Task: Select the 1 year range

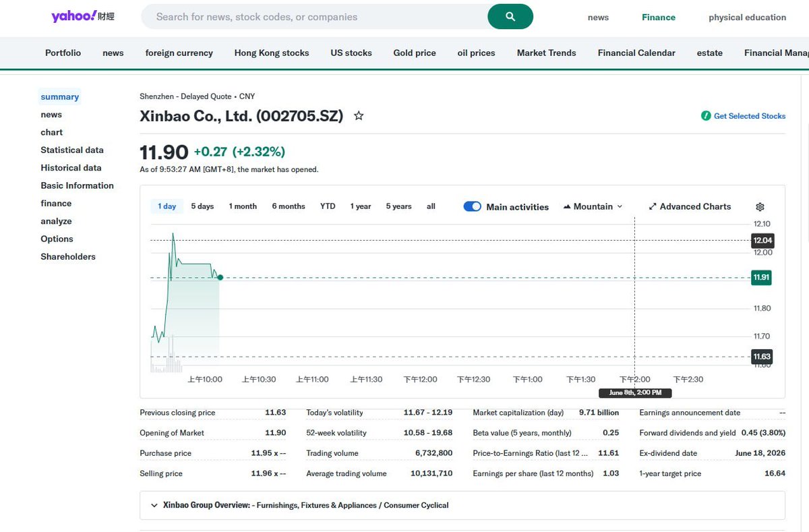Action: (361, 206)
